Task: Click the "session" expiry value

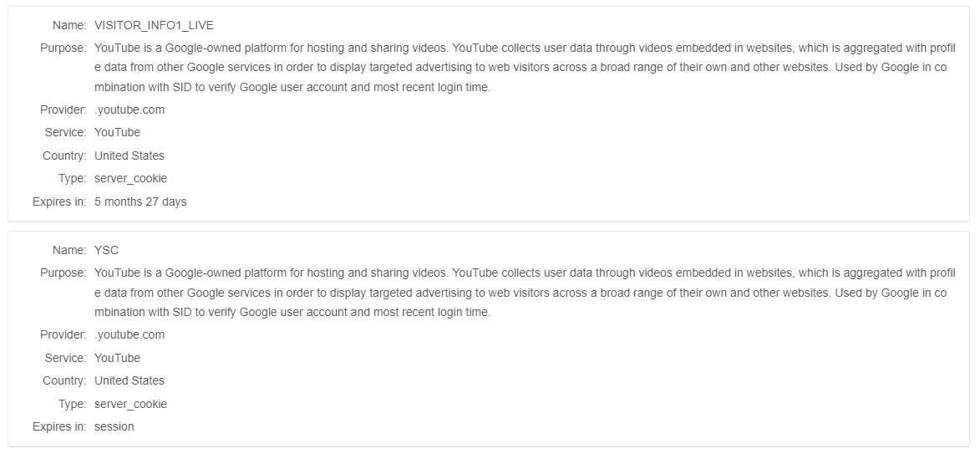Action: click(x=114, y=426)
